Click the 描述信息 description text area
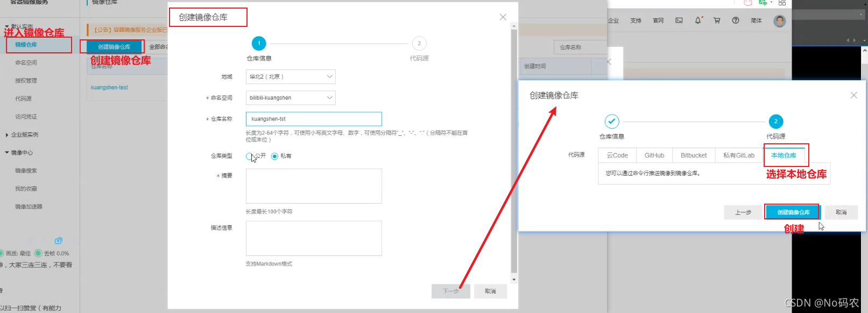Image resolution: width=868 pixels, height=313 pixels. tap(314, 238)
